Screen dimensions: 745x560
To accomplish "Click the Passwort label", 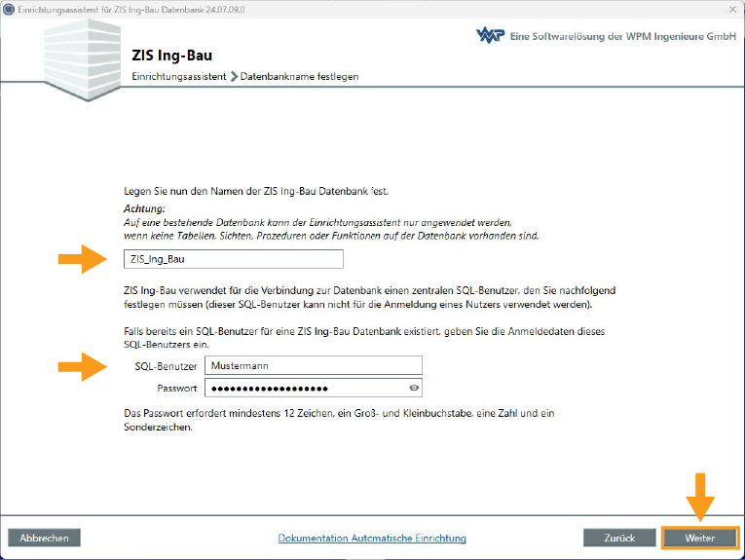I will (x=176, y=388).
